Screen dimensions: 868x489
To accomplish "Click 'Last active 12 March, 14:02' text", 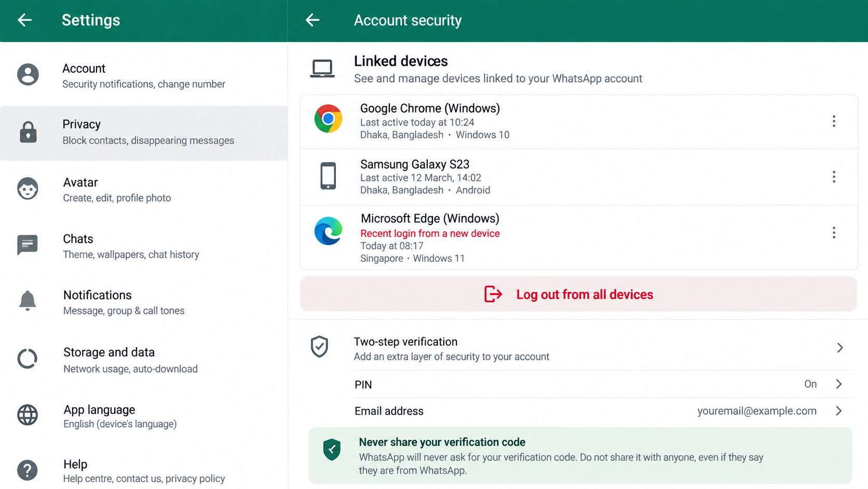I will tap(421, 178).
